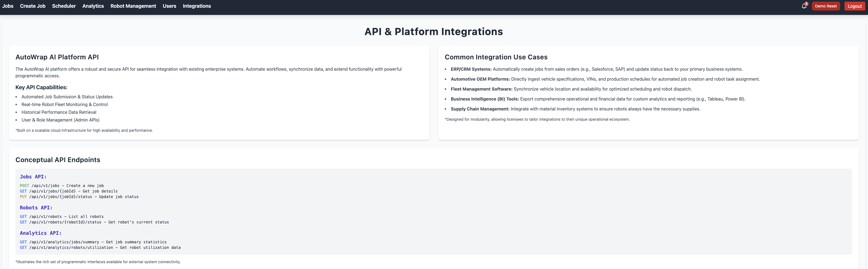
Task: Click the 'AutoWrap AI Platform API' heading
Action: tap(57, 57)
